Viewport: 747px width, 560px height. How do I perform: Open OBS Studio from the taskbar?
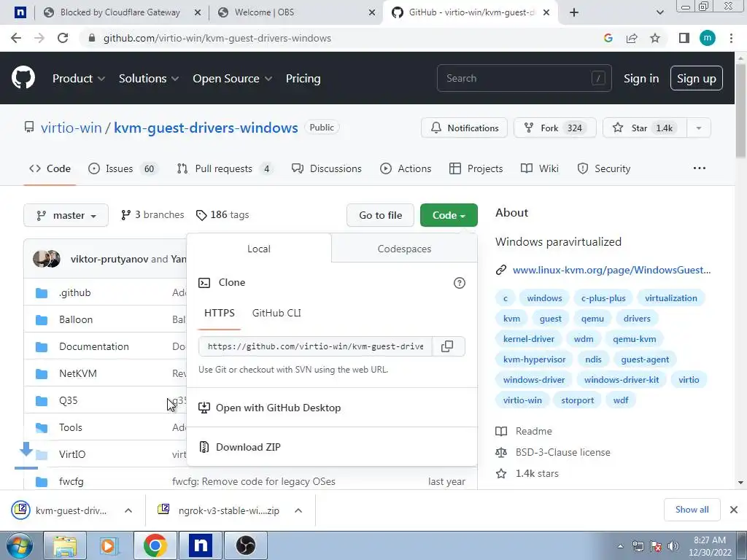pos(246,545)
